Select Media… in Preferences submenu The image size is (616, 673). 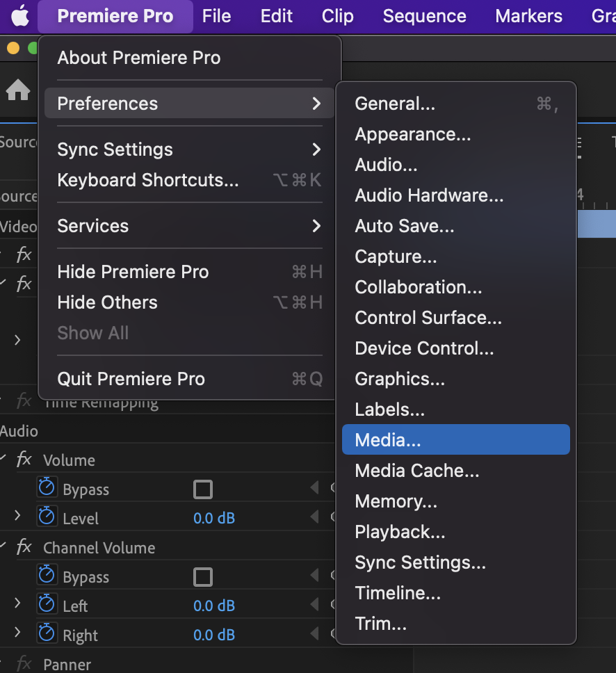click(456, 439)
